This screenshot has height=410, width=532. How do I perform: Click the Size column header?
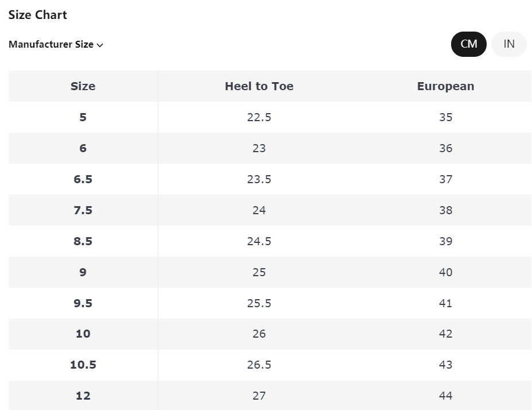tap(83, 86)
